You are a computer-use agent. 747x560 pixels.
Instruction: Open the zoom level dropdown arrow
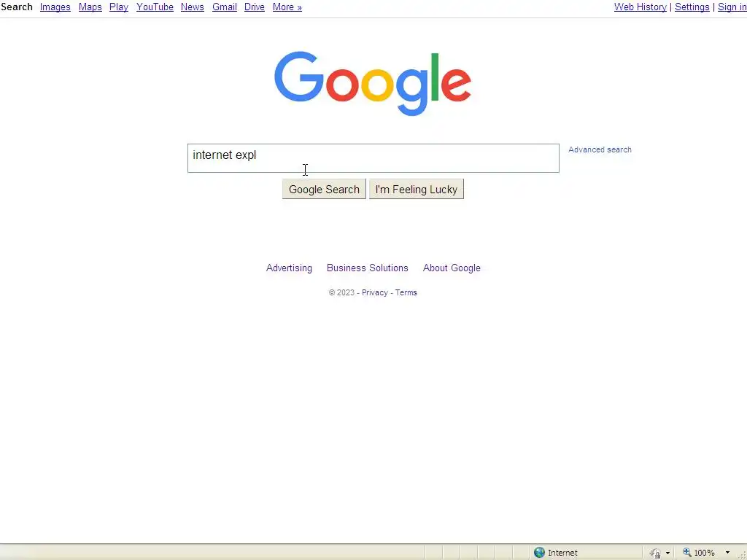pos(727,553)
